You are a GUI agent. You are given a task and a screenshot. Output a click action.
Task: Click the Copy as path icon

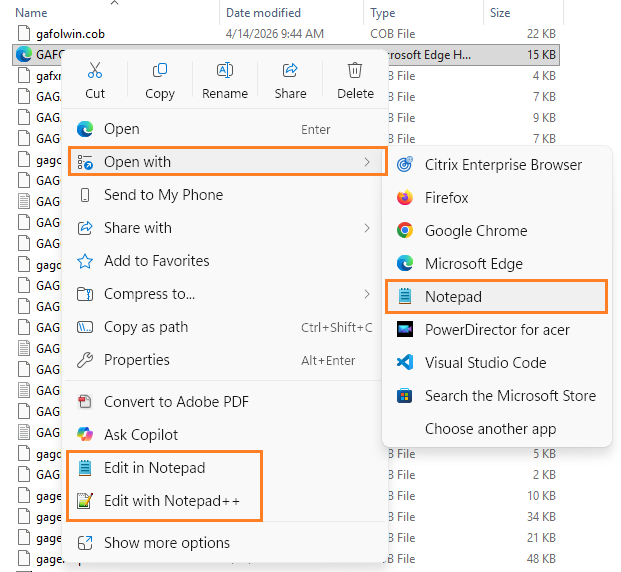(x=85, y=327)
